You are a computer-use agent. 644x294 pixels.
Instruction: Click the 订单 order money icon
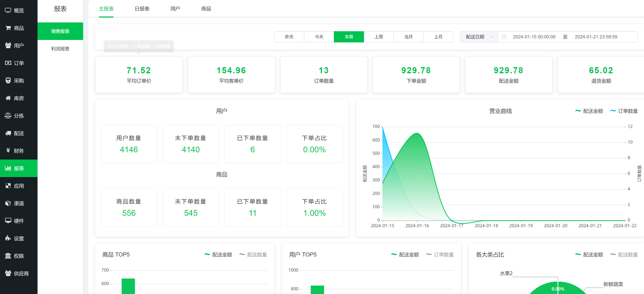8,63
